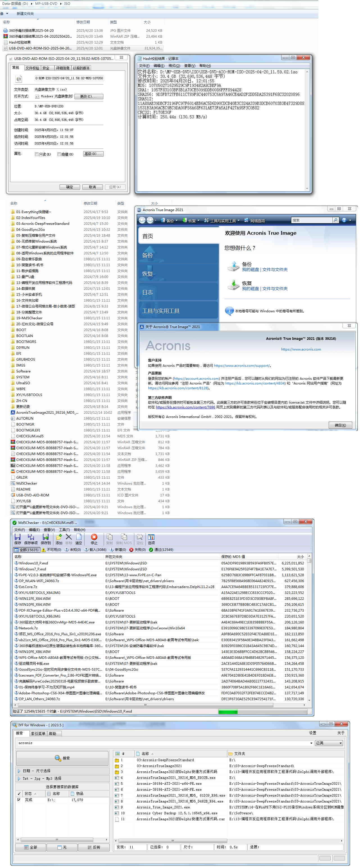This screenshot has height=868, width=361.
Task: Select All (全部 15635) filter in Md5Checker
Action: tap(26, 550)
